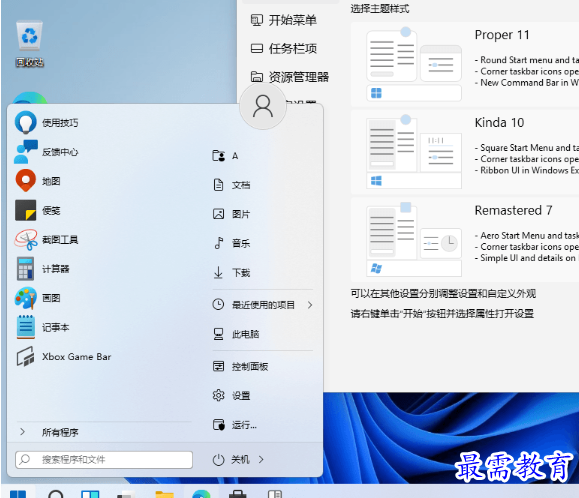Open 此电脑 This PC icon
Viewport: 579px width, 498px height.
[219, 334]
